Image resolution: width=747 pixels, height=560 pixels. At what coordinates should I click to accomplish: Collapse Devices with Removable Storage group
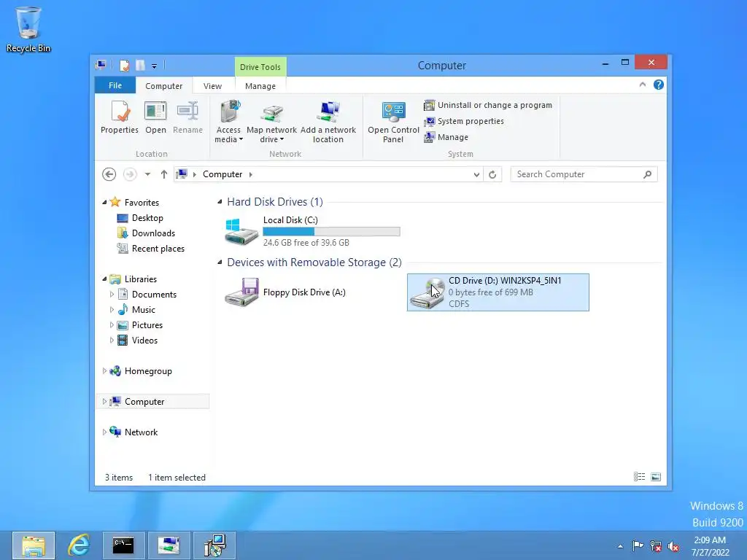220,262
